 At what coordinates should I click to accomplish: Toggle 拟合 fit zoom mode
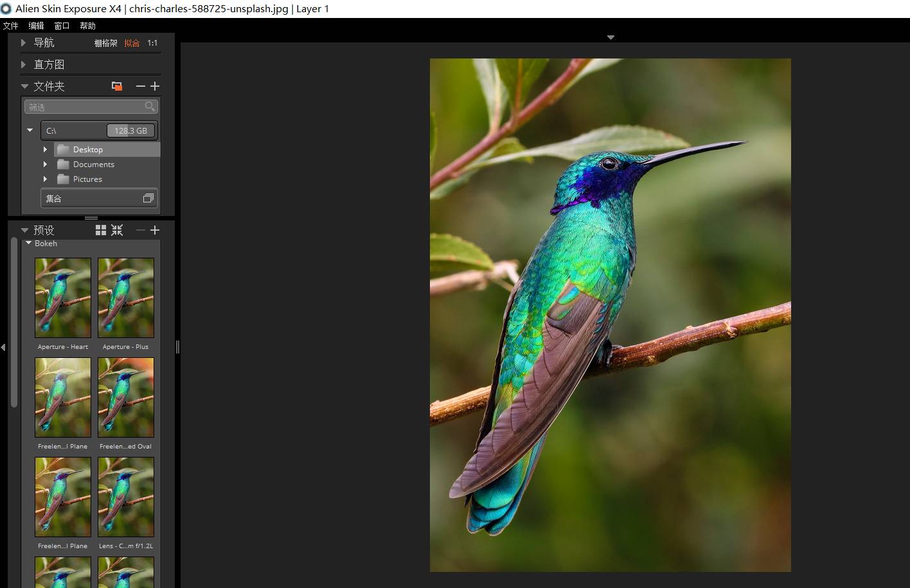[132, 43]
